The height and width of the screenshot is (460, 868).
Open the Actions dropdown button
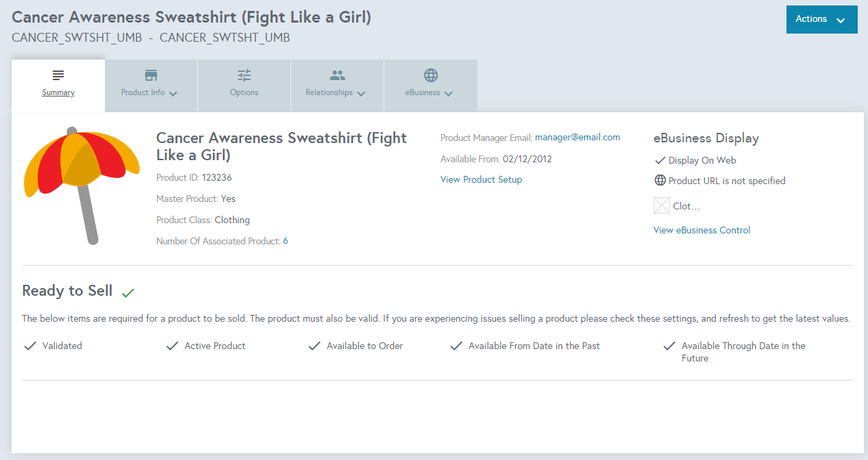[822, 19]
